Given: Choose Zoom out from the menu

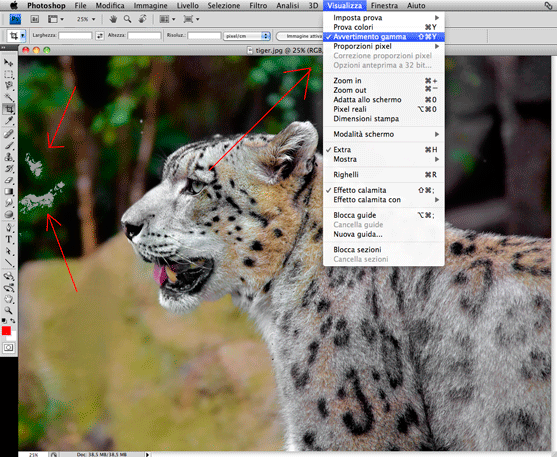Looking at the screenshot, I should 384,90.
